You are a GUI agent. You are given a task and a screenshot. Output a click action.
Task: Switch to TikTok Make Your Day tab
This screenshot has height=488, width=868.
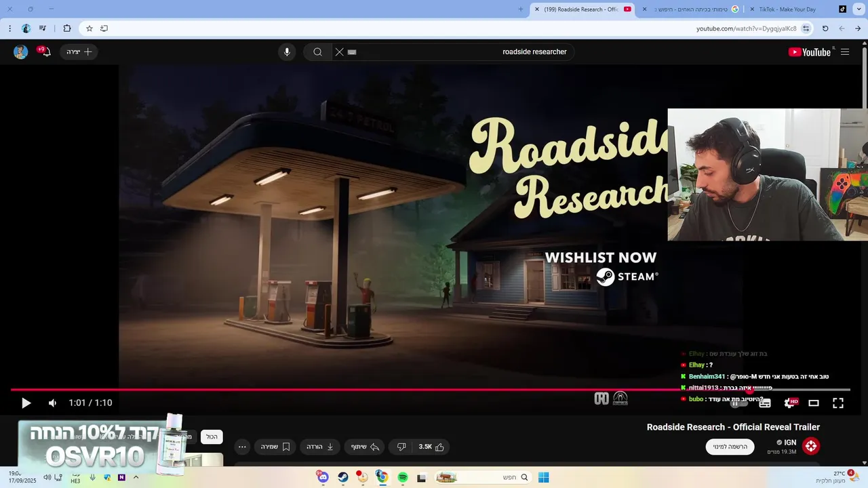click(x=797, y=9)
